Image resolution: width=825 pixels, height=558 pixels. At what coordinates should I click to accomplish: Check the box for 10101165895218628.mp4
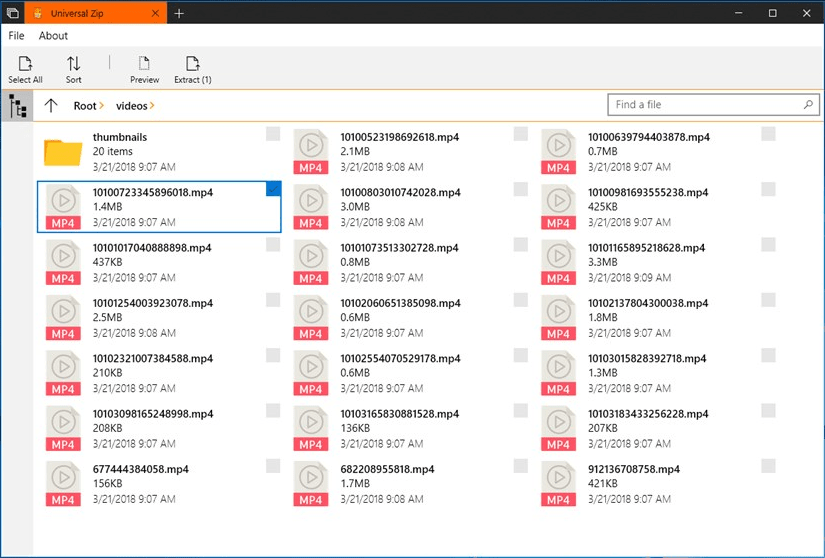click(x=768, y=245)
